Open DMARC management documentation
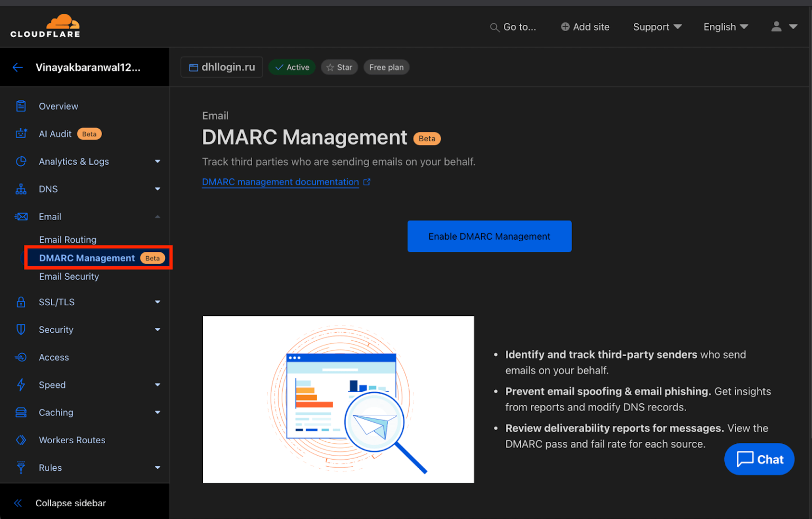The width and height of the screenshot is (812, 519). click(281, 181)
